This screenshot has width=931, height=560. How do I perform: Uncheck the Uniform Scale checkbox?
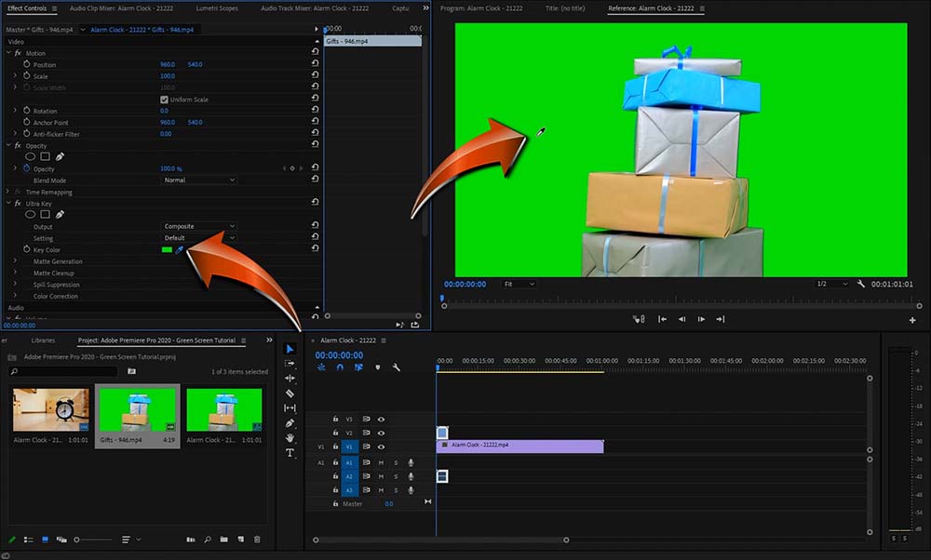tap(164, 100)
